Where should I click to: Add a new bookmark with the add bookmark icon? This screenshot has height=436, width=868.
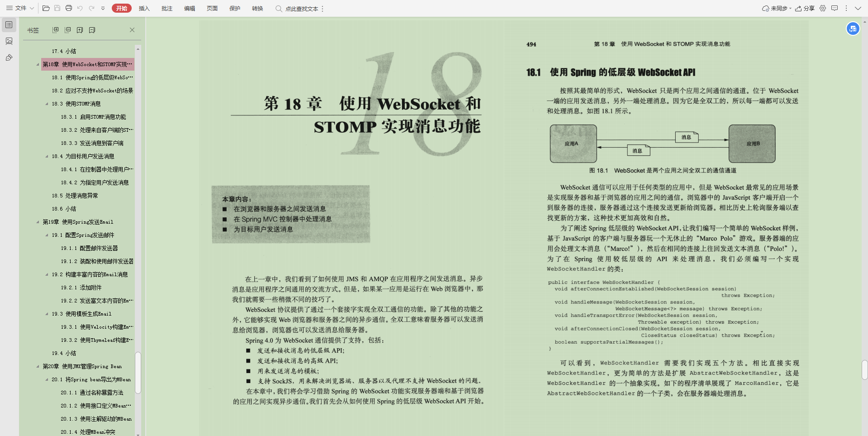click(80, 29)
